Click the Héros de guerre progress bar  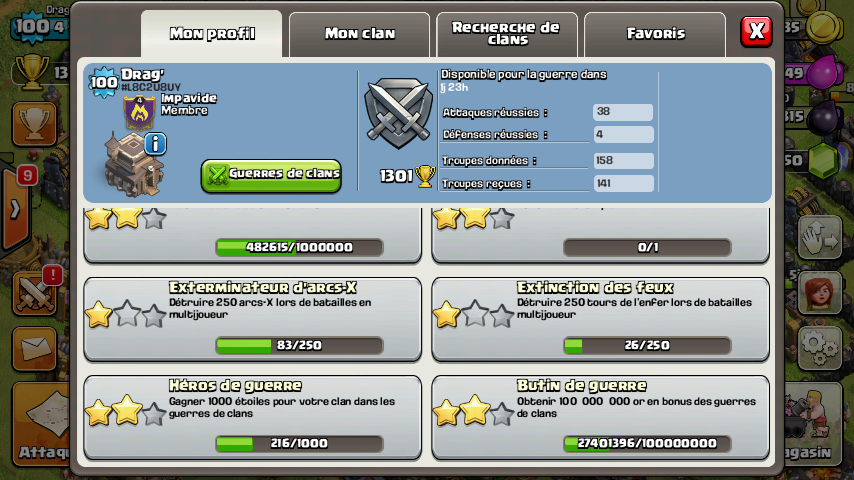coord(299,443)
